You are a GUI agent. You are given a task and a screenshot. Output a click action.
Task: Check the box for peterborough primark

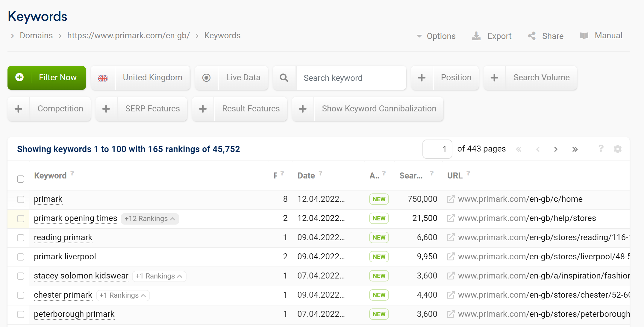[21, 314]
